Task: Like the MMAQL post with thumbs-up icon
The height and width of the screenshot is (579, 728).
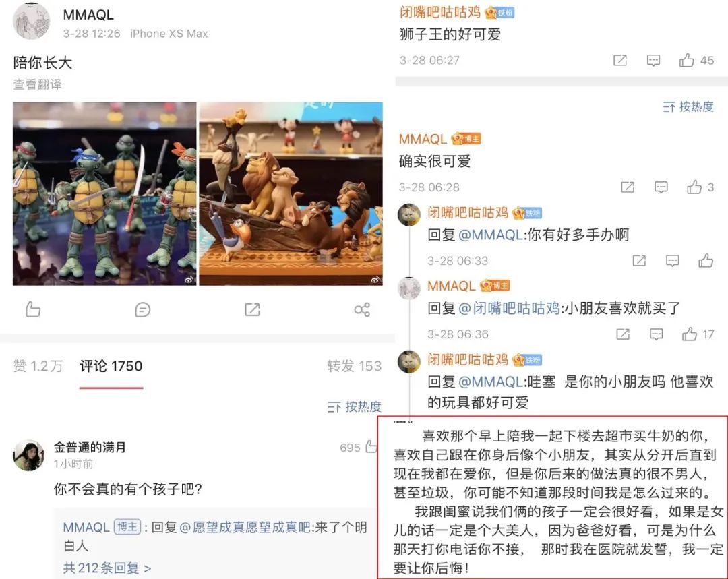Action: click(x=33, y=309)
